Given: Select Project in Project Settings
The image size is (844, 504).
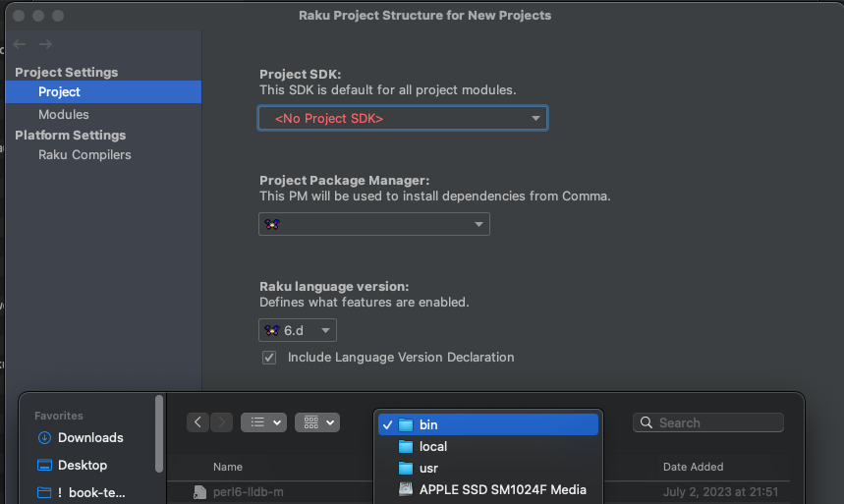Looking at the screenshot, I should pos(103,91).
